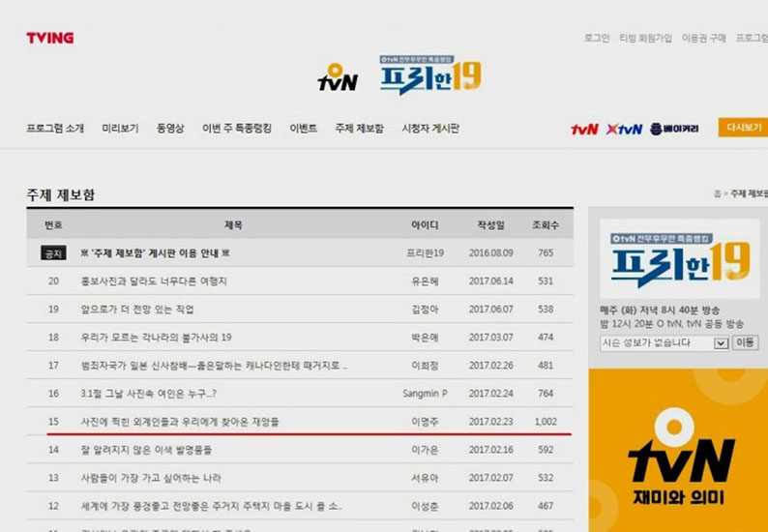Open the 티빙 회원가입 link

tap(645, 38)
